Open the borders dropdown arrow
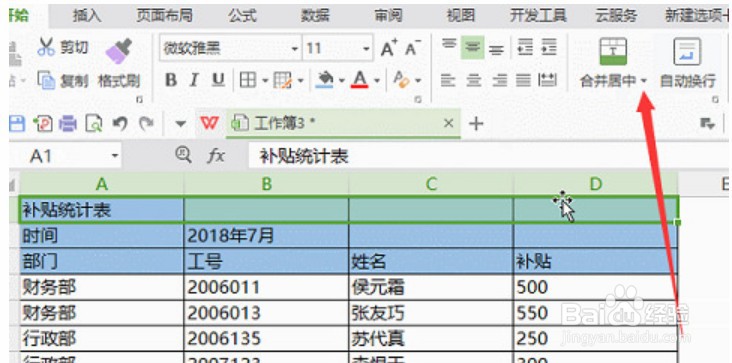This screenshot has width=732, height=363. (x=265, y=81)
